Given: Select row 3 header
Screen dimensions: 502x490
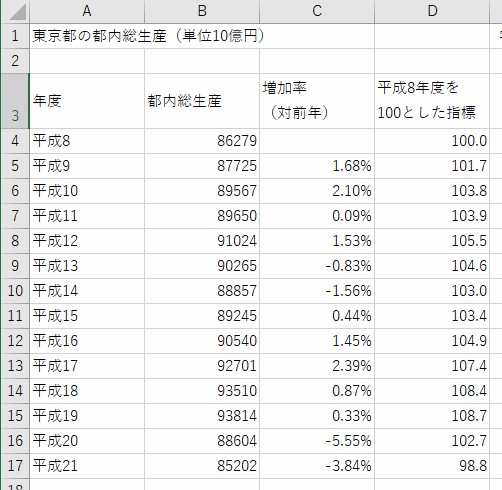Looking at the screenshot, I should tap(15, 101).
